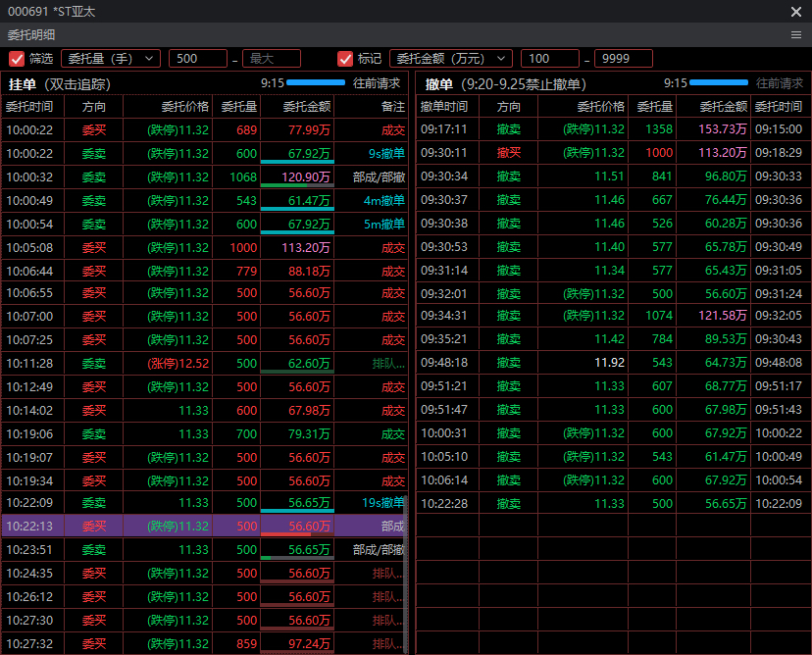Click the 11.92 price in 09:48:18 row
This screenshot has height=655, width=812.
610,363
